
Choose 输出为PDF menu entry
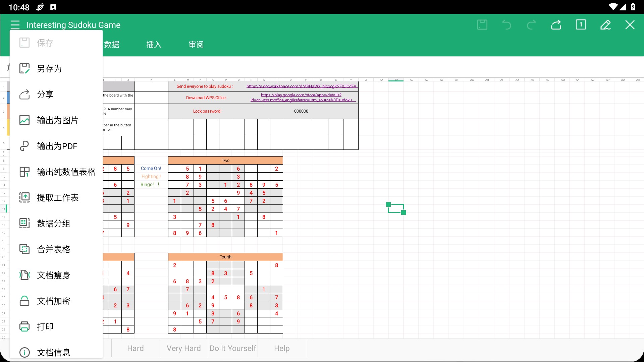click(56, 146)
